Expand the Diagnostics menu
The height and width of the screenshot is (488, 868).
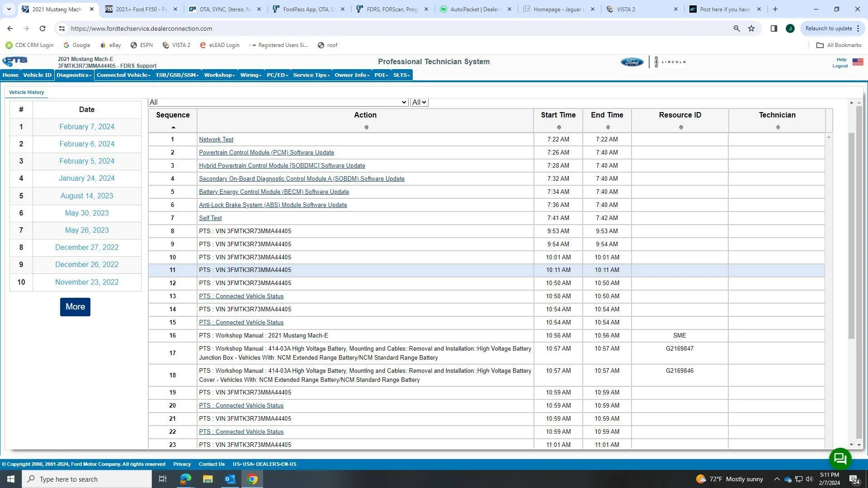pos(74,75)
